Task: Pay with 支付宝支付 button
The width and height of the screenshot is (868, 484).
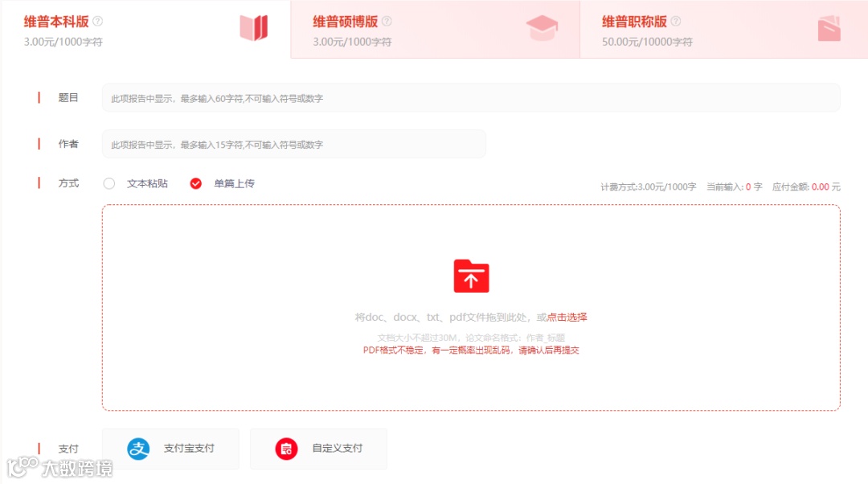Action: pyautogui.click(x=170, y=449)
